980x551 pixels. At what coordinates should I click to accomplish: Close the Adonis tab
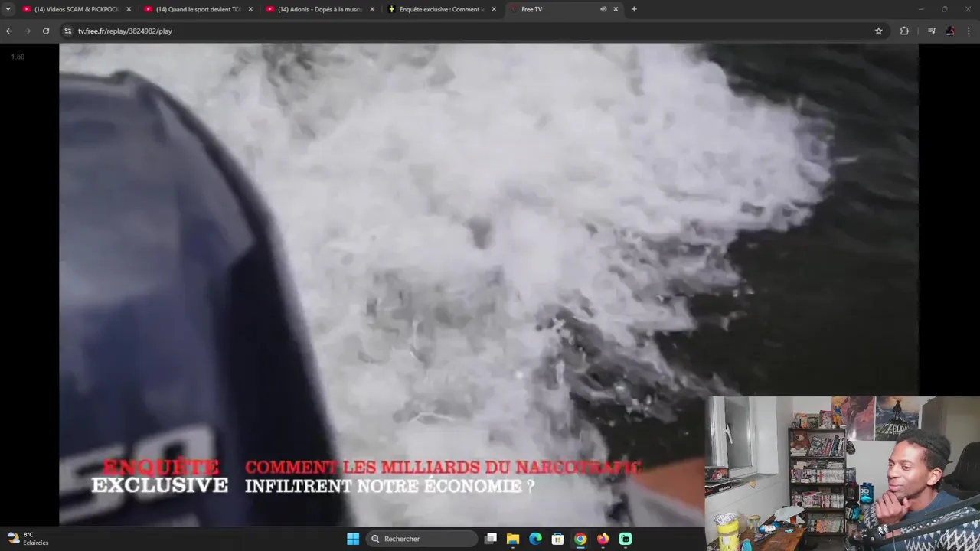click(372, 9)
